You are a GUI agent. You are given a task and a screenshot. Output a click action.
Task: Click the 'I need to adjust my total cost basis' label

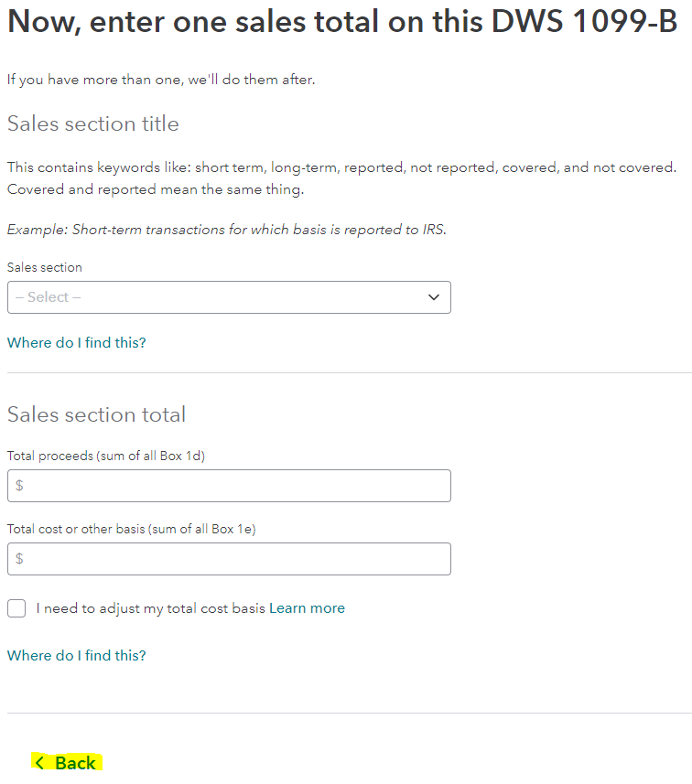(150, 608)
